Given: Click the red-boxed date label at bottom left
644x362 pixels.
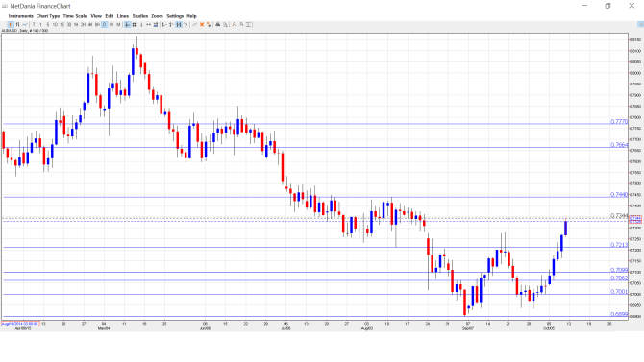Looking at the screenshot, I should (20, 324).
